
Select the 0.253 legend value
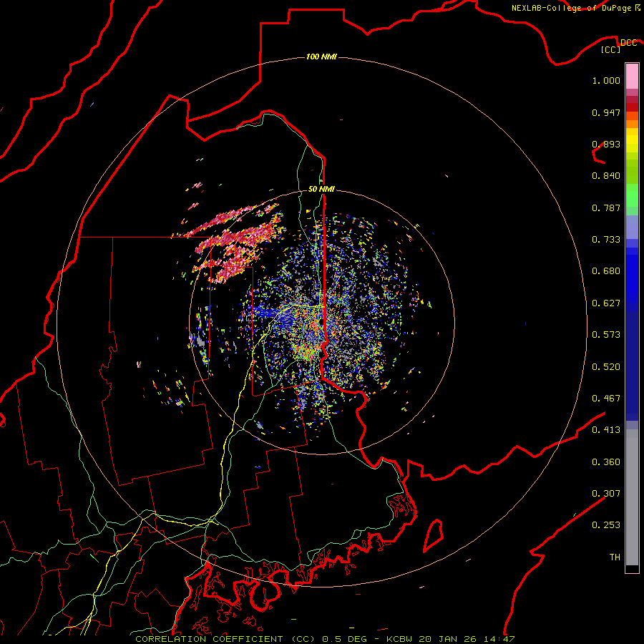606,525
